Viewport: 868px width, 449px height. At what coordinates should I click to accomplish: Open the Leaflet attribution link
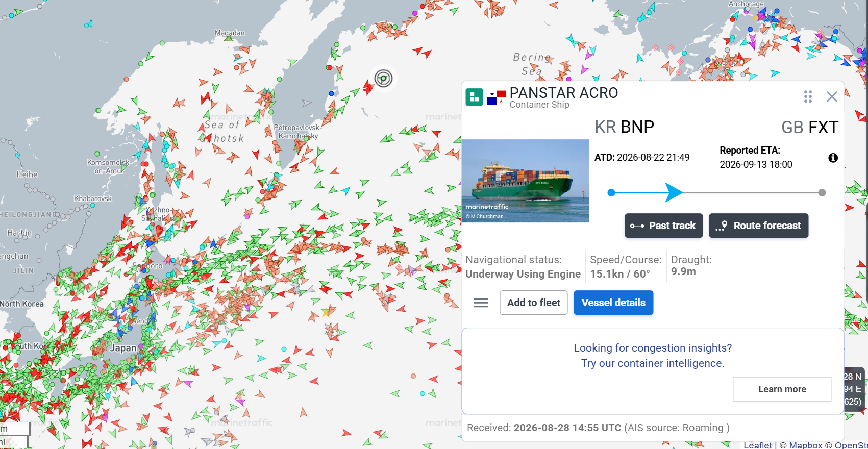pos(757,445)
